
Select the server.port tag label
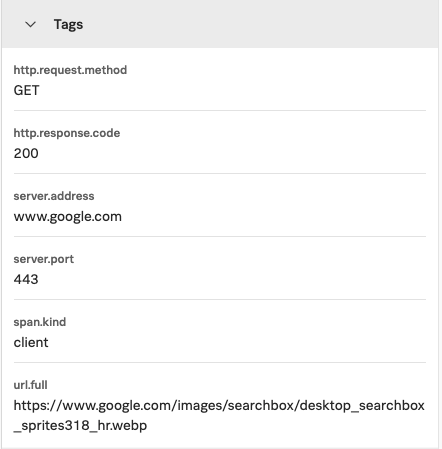(44, 259)
